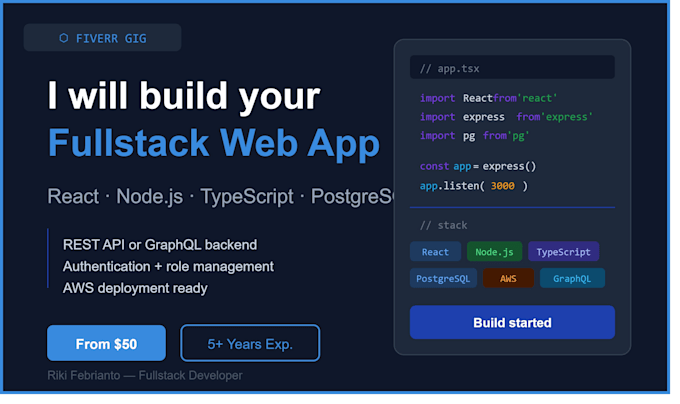Select the PostgreSQL stack tag
Viewport: 680px width, 404px height.
(x=443, y=278)
